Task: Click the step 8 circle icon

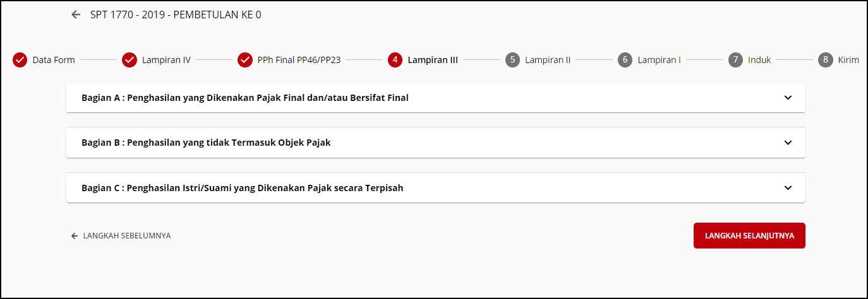Action: [x=825, y=60]
